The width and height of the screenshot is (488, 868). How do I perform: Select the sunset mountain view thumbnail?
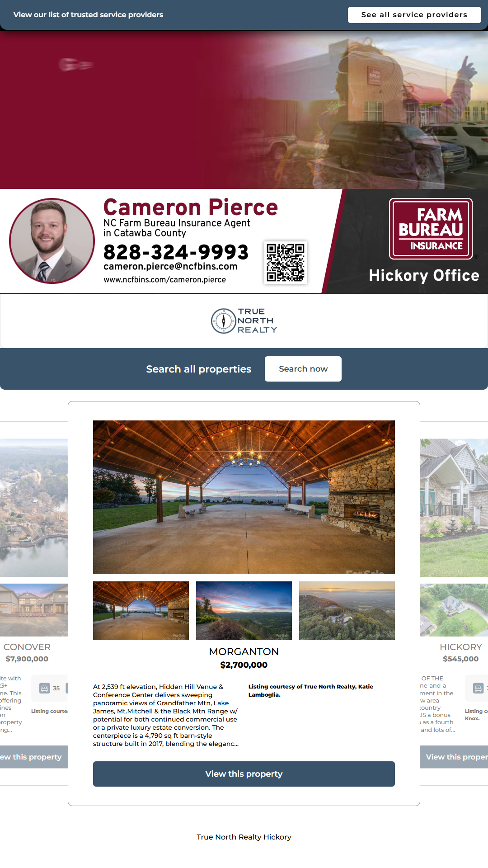click(x=244, y=611)
